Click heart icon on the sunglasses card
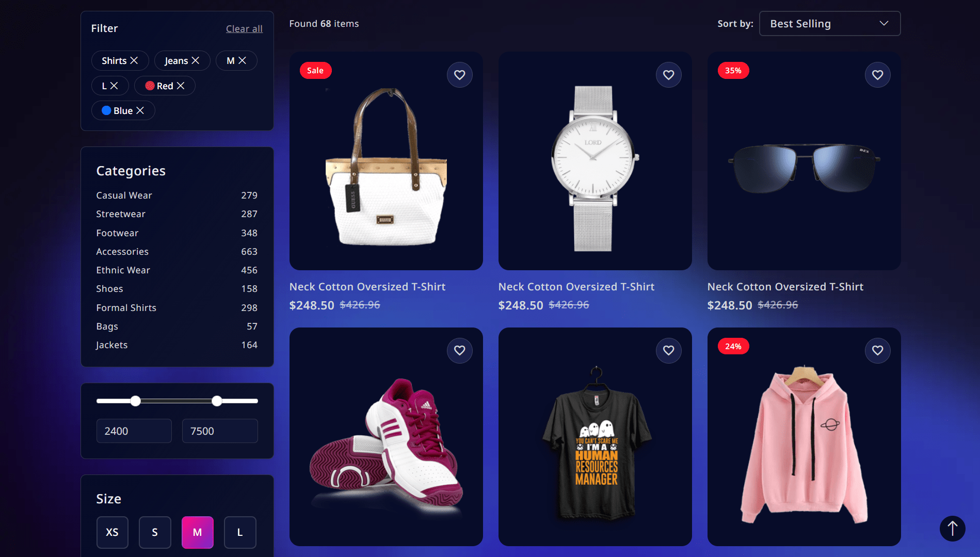This screenshot has width=980, height=557. [x=877, y=75]
